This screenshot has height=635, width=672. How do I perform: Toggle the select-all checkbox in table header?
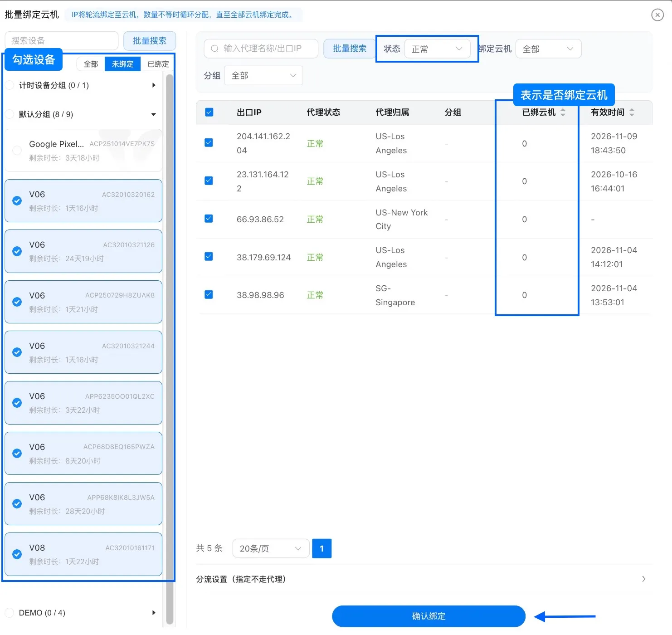point(209,112)
